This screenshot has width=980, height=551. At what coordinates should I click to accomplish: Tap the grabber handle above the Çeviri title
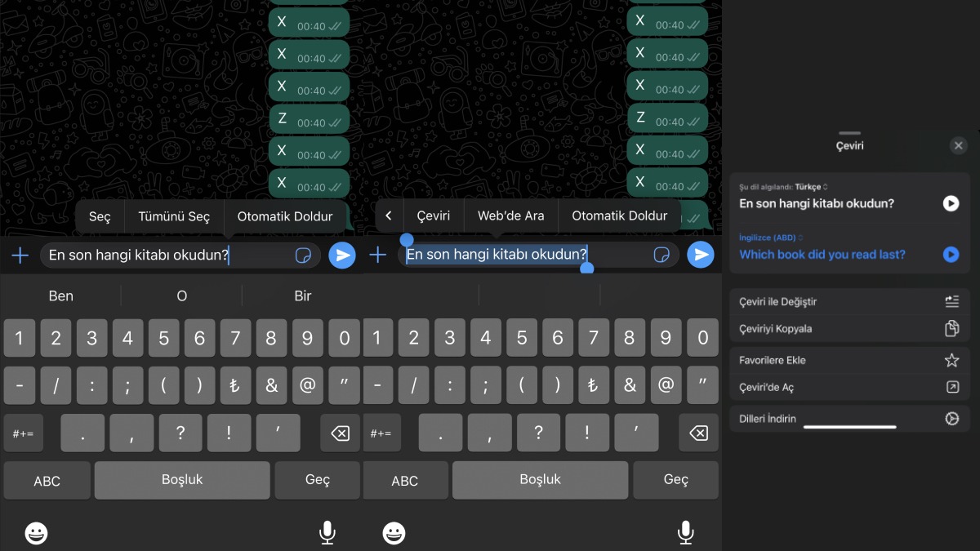[x=849, y=132]
